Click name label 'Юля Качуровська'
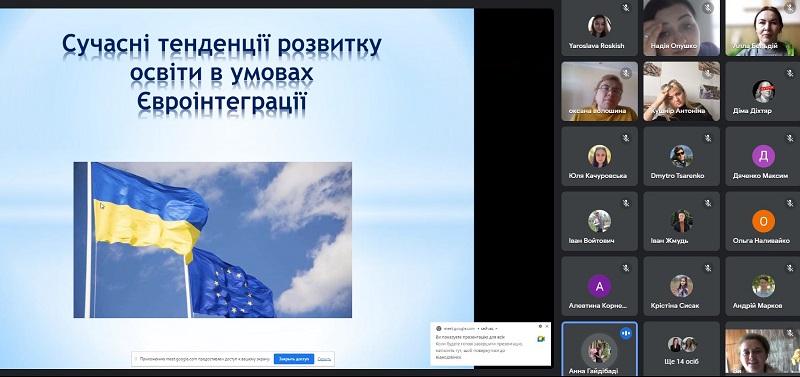Image resolution: width=800 pixels, height=377 pixels. [x=597, y=175]
